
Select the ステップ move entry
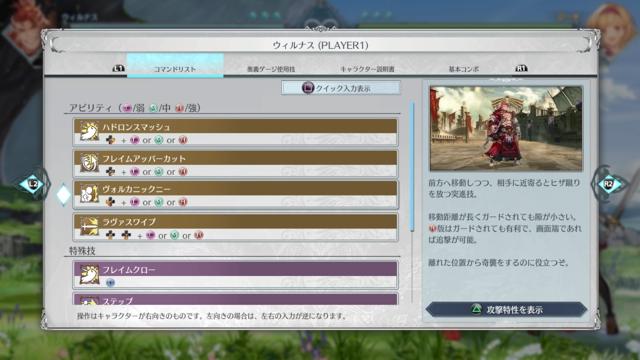235,299
